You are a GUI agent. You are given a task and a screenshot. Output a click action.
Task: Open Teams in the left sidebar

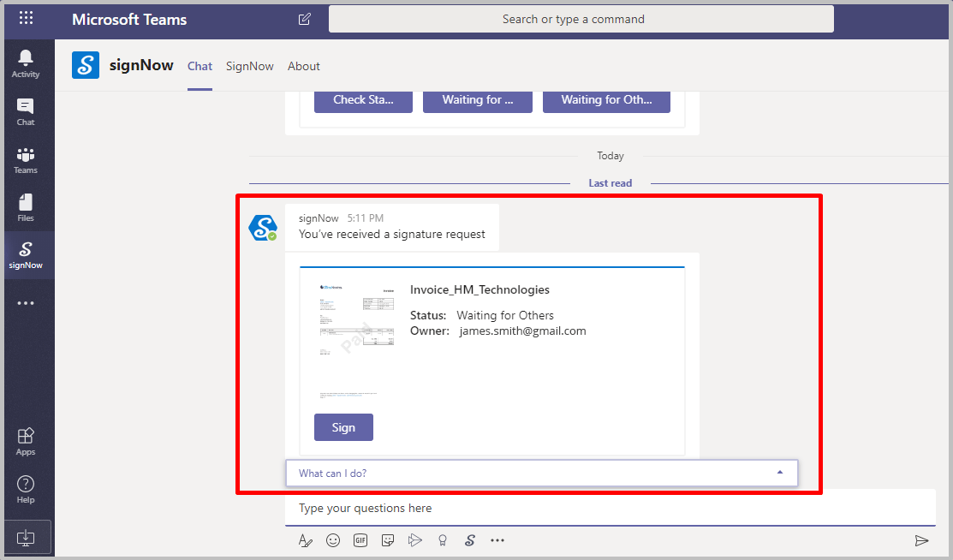coord(26,160)
